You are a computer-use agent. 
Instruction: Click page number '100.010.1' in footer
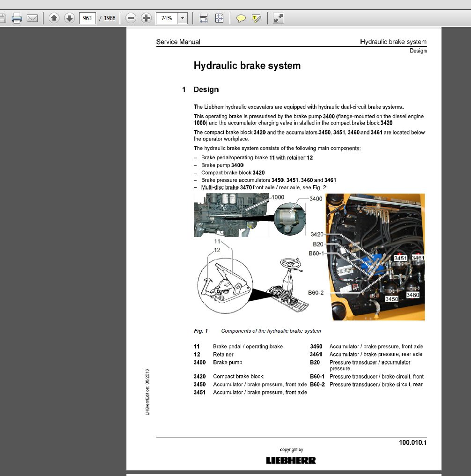(x=412, y=443)
